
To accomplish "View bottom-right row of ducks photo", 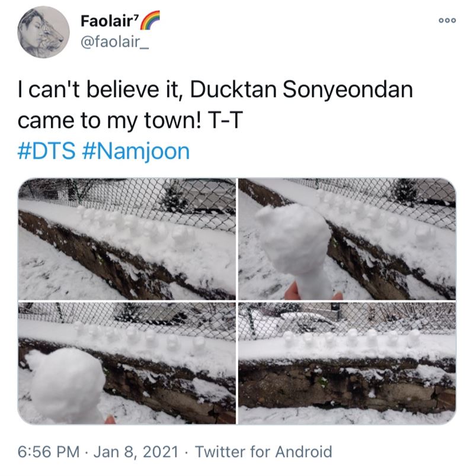I will coord(347,363).
